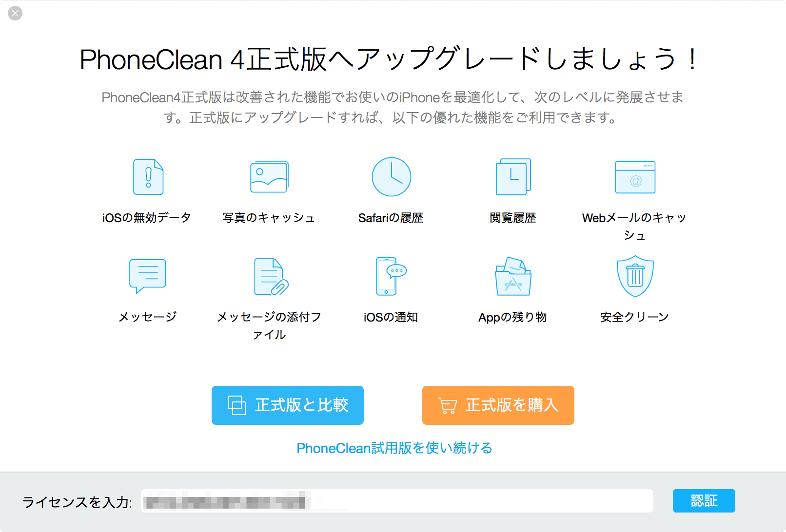Click the 閲覧履歴 label text

pyautogui.click(x=513, y=218)
